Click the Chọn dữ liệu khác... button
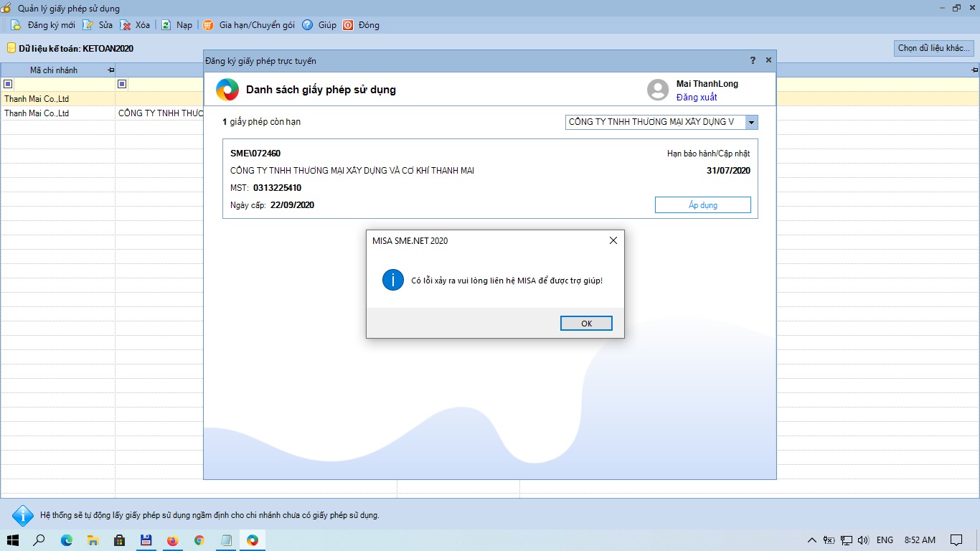Screen dimensions: 980x551 (x=934, y=48)
